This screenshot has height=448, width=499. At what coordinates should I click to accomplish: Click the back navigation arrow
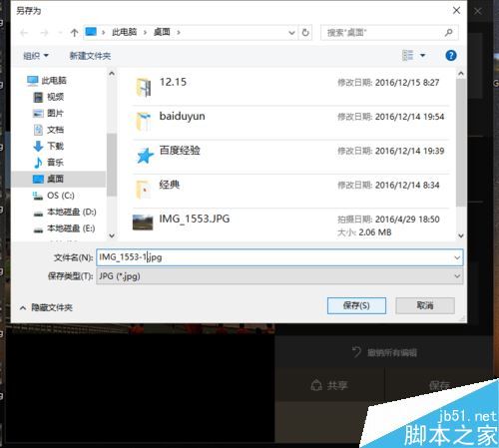[24, 33]
